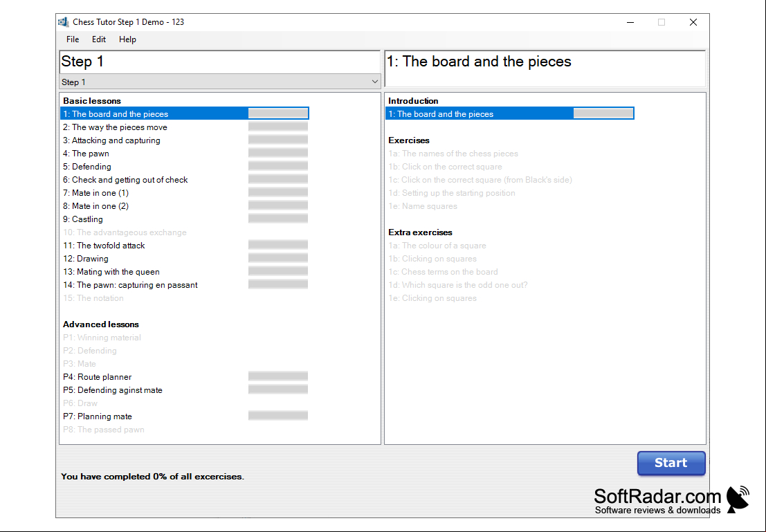Select advanced lesson P2: Defending
This screenshot has height=532, width=766.
pyautogui.click(x=90, y=351)
